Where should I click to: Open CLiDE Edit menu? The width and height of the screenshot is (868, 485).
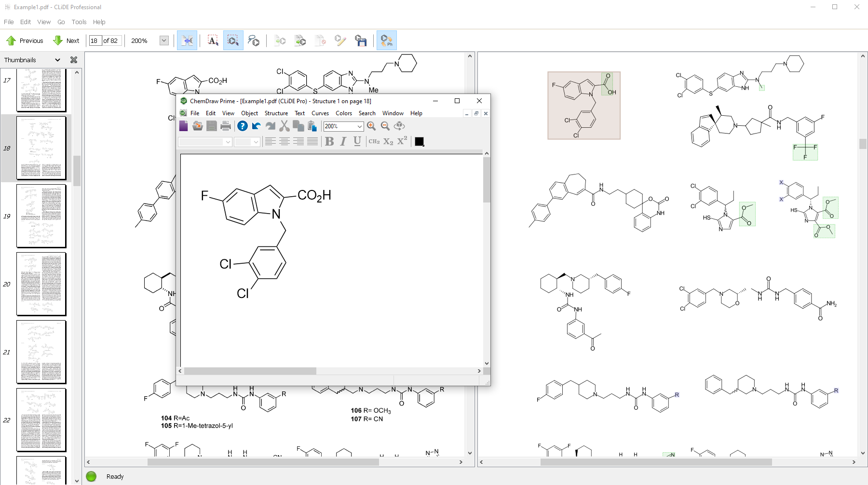coord(26,22)
